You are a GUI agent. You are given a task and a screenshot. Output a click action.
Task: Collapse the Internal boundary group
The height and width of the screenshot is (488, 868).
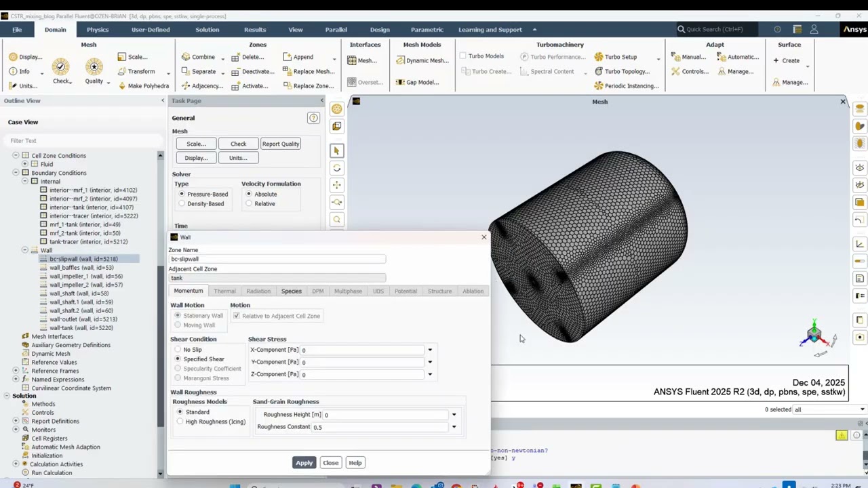click(25, 182)
